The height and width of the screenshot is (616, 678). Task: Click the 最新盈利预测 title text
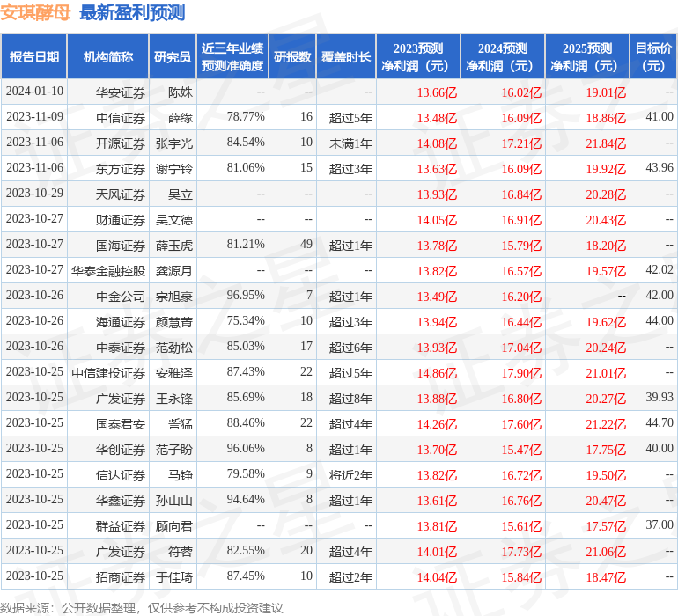tap(132, 12)
